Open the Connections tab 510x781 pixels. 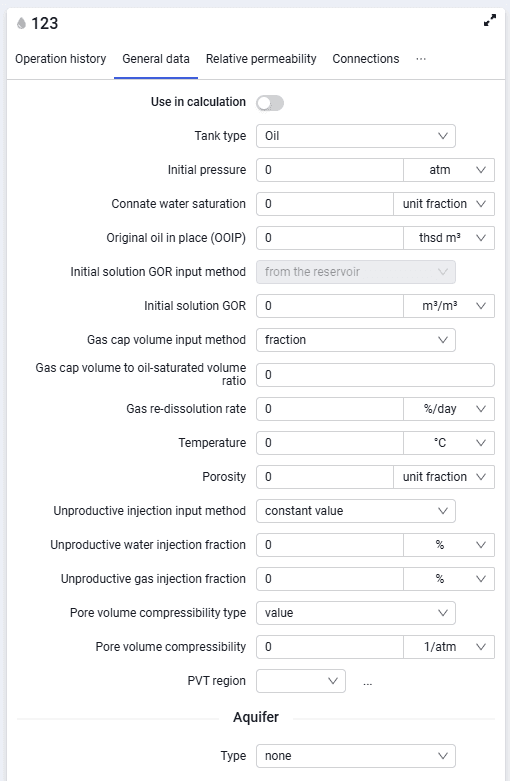(x=366, y=59)
